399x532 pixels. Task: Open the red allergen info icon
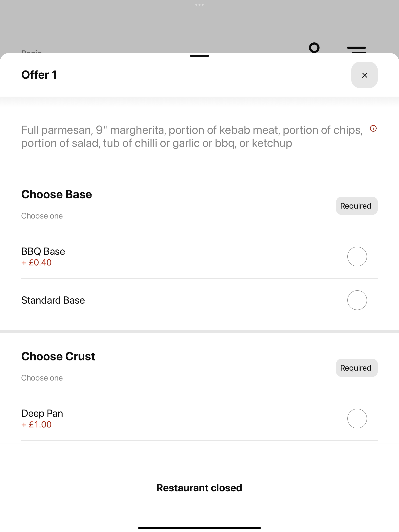point(373,129)
